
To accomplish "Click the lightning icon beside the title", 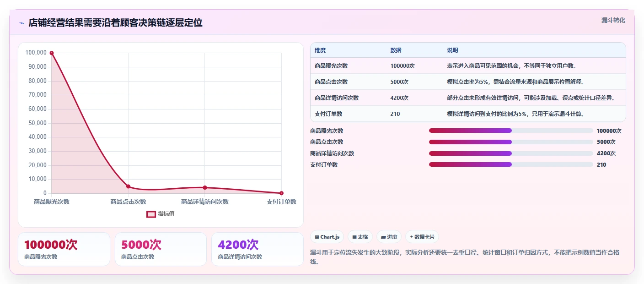I will coord(21,23).
